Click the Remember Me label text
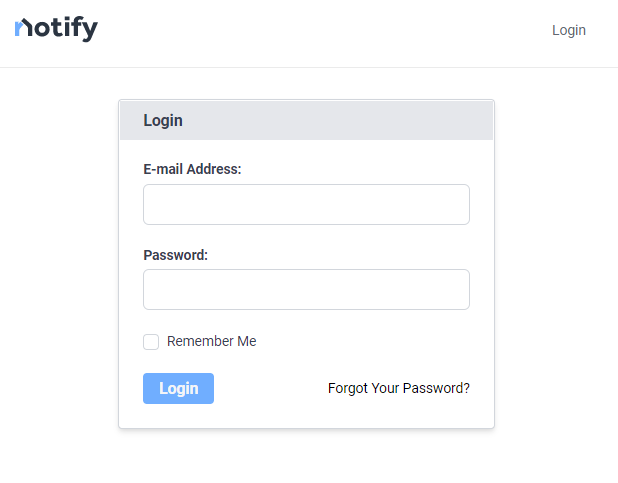Image resolution: width=618 pixels, height=483 pixels. [212, 341]
